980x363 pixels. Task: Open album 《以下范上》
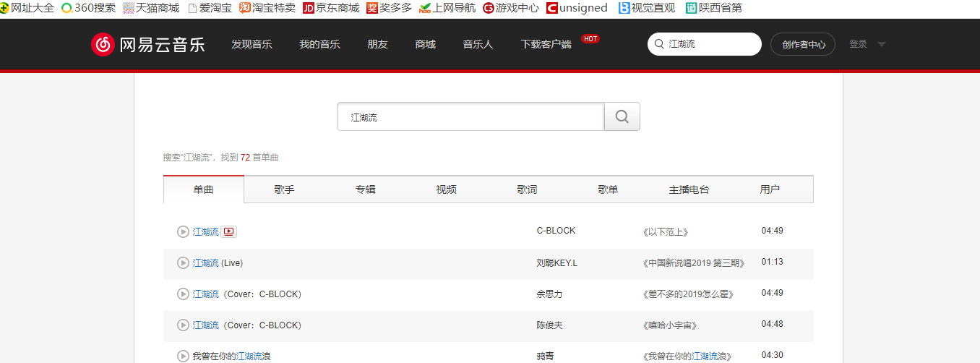point(666,231)
